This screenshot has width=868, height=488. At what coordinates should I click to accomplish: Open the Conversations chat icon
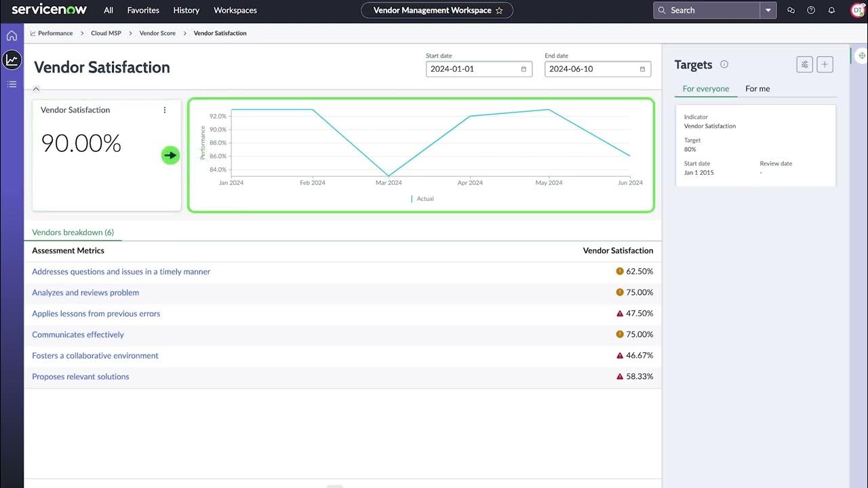pyautogui.click(x=791, y=10)
